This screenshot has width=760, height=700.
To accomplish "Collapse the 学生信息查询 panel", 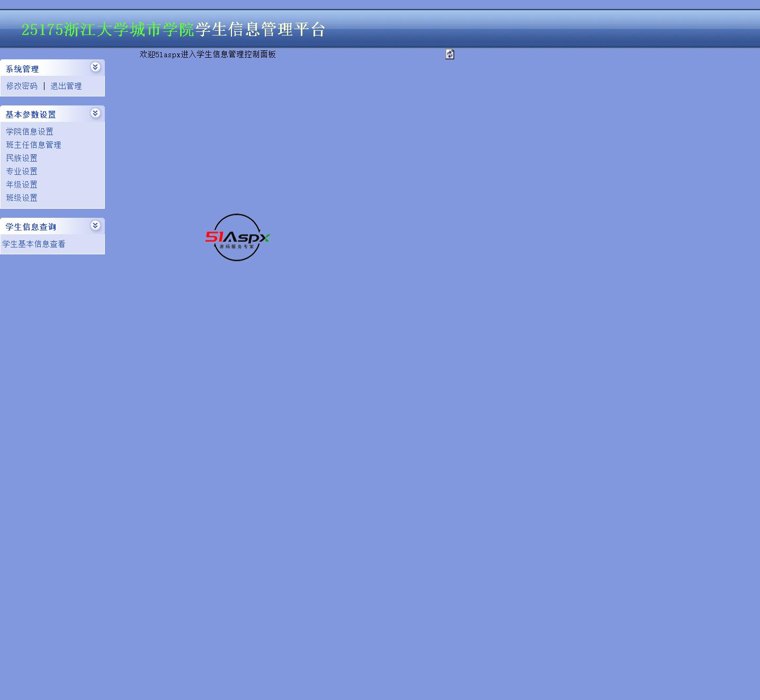I will 95,225.
